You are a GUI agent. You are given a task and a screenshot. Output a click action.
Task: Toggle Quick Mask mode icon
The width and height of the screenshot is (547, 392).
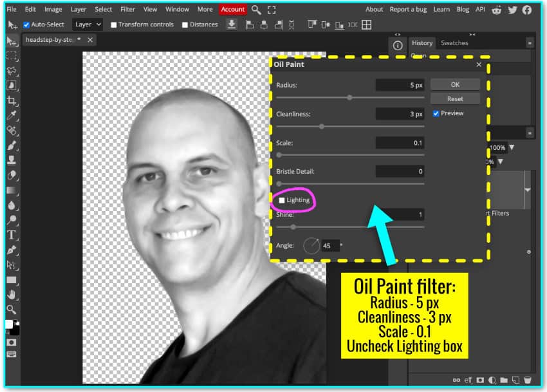(x=11, y=342)
